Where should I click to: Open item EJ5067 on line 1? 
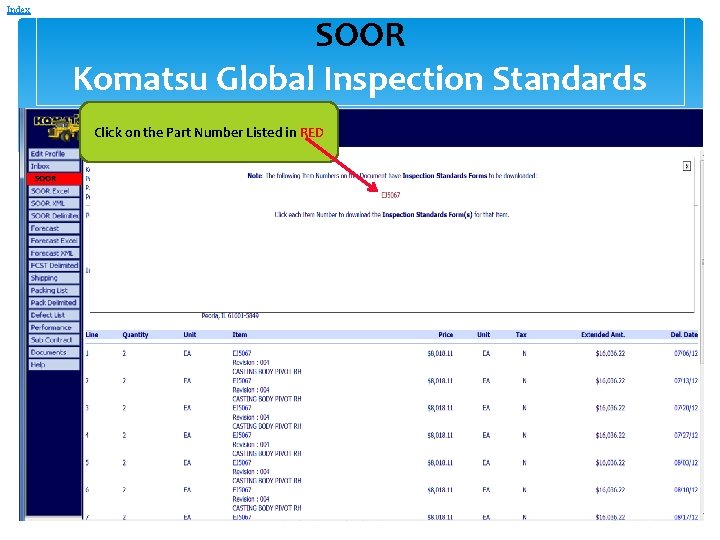242,353
